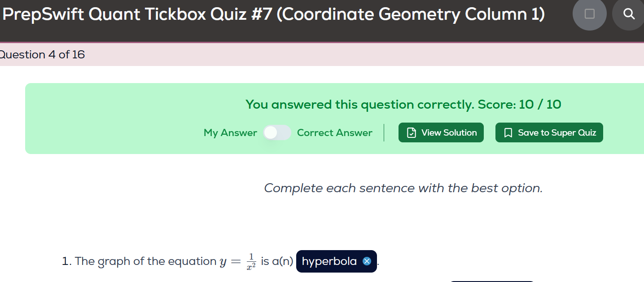
Task: Remove the hyperbola answer using its X icon
Action: pyautogui.click(x=367, y=261)
